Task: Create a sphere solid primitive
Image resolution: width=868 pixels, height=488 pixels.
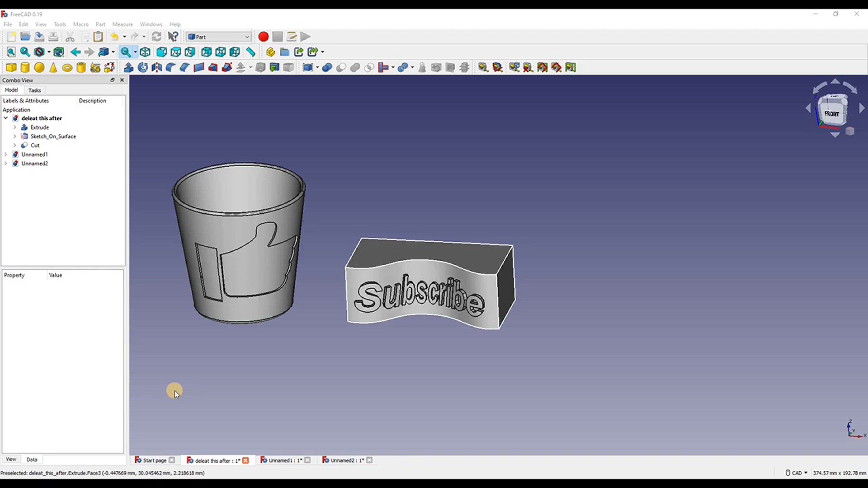Action: coord(39,68)
